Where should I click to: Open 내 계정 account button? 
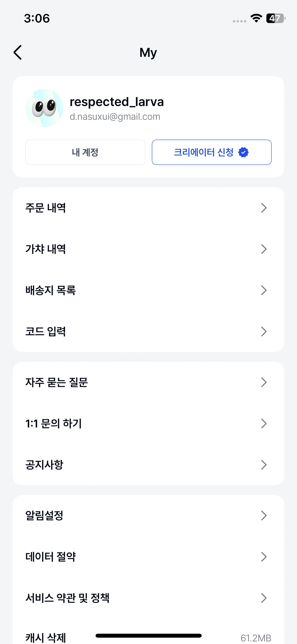pyautogui.click(x=85, y=152)
